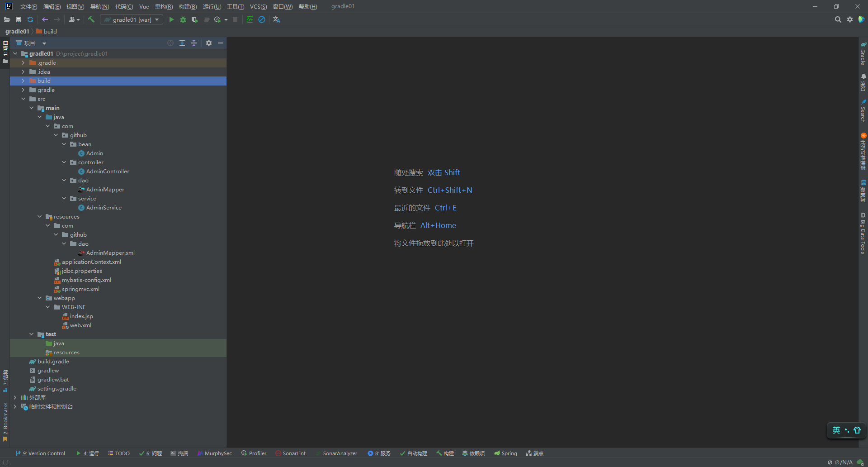
Task: Select the build.gradle file
Action: click(x=53, y=362)
